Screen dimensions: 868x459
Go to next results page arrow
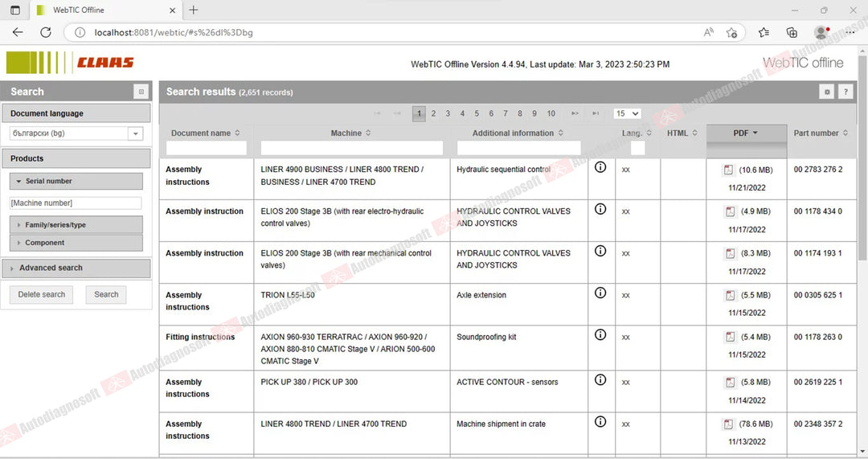[575, 113]
